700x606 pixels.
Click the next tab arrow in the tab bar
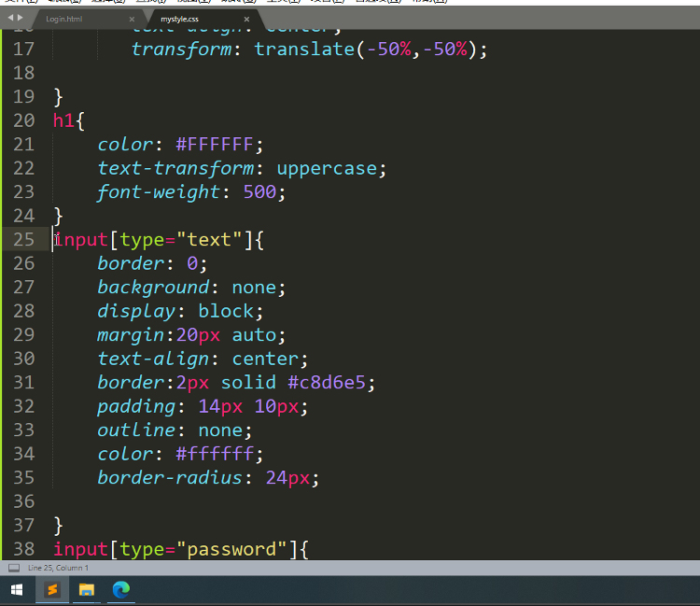[x=20, y=18]
